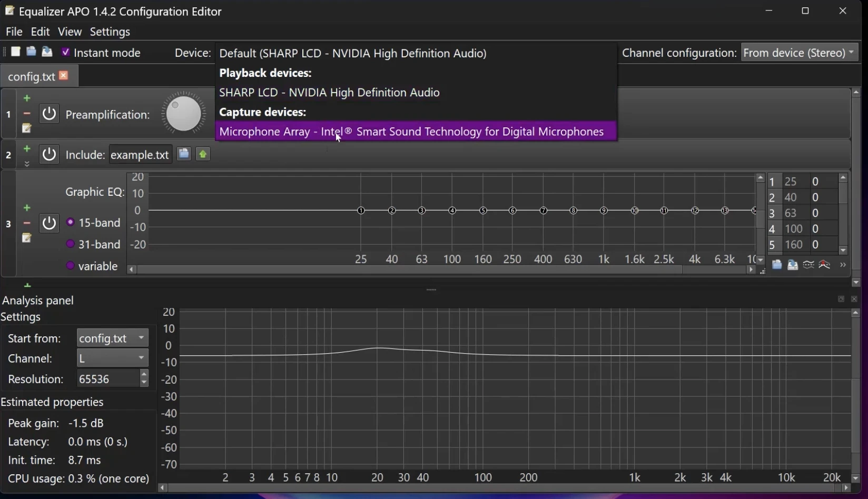Export Graphic EQ bands using the save icon
Image resolution: width=868 pixels, height=499 pixels.
pos(793,265)
